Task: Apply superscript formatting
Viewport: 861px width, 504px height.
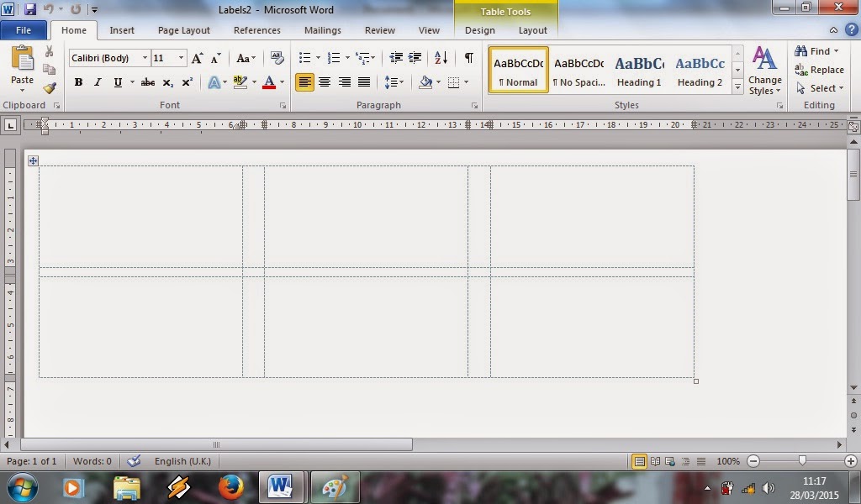Action: [188, 82]
